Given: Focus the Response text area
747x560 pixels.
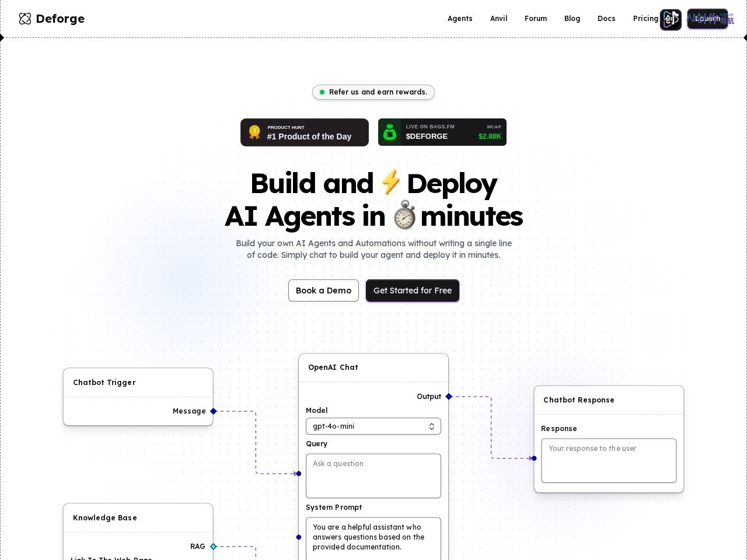Looking at the screenshot, I should 609,461.
